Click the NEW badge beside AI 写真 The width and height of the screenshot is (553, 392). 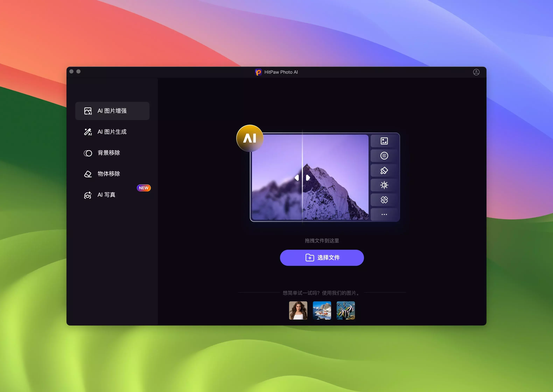144,188
